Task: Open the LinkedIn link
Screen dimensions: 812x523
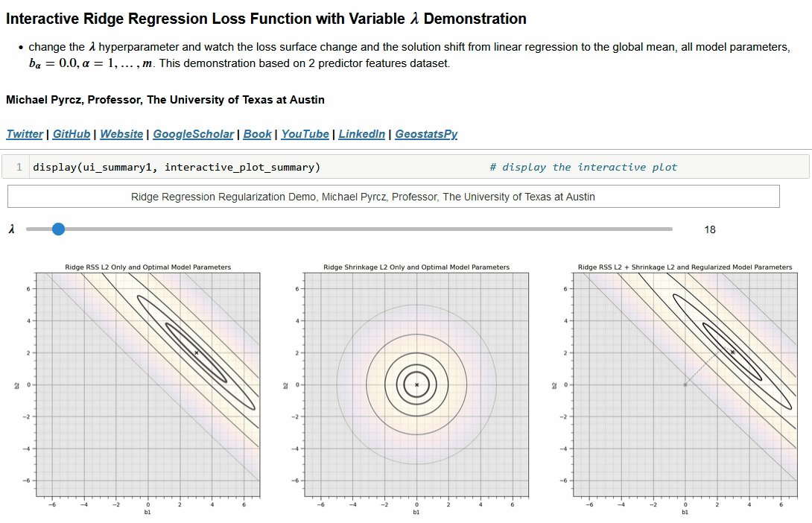Action: [x=361, y=134]
